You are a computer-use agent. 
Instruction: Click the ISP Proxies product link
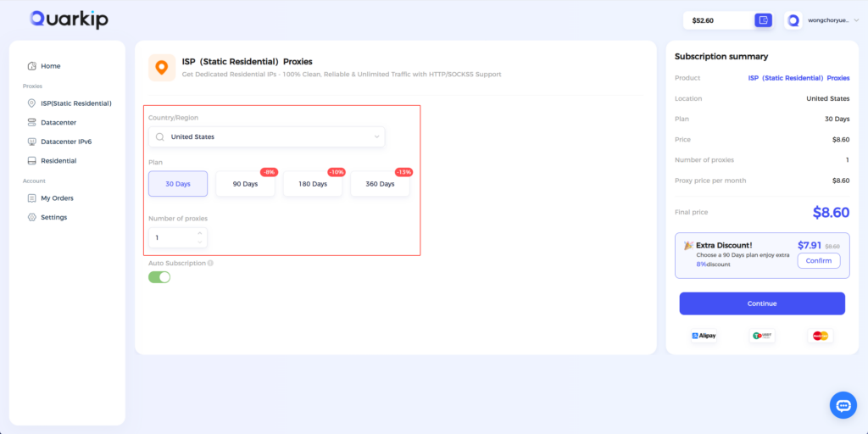pos(798,78)
